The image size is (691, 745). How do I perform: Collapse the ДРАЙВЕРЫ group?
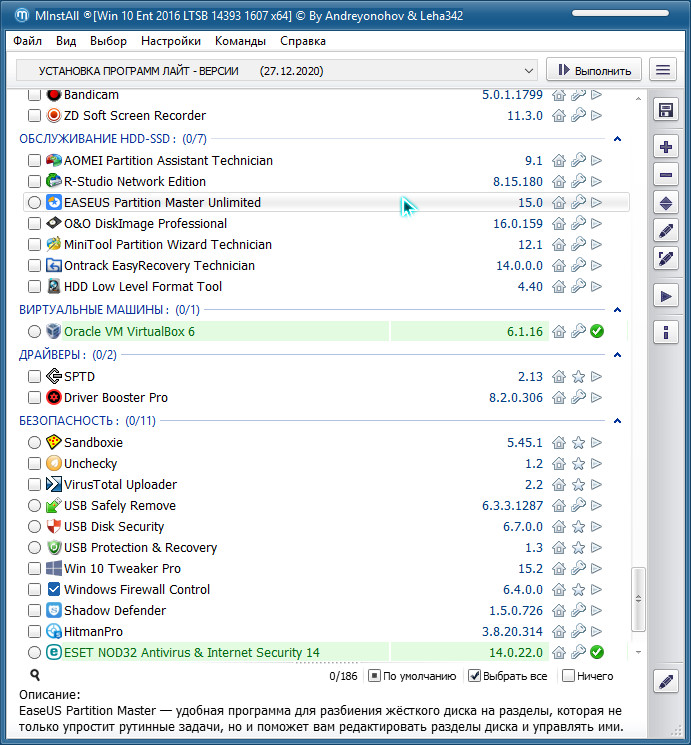(617, 355)
